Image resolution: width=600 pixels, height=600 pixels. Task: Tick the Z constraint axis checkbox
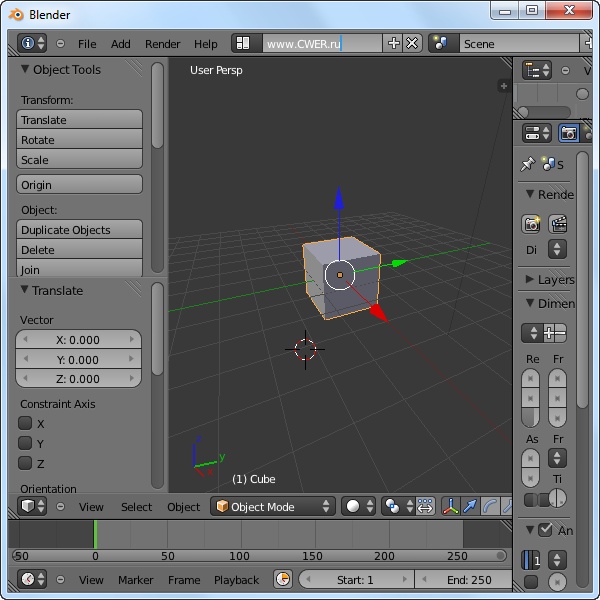pyautogui.click(x=26, y=463)
